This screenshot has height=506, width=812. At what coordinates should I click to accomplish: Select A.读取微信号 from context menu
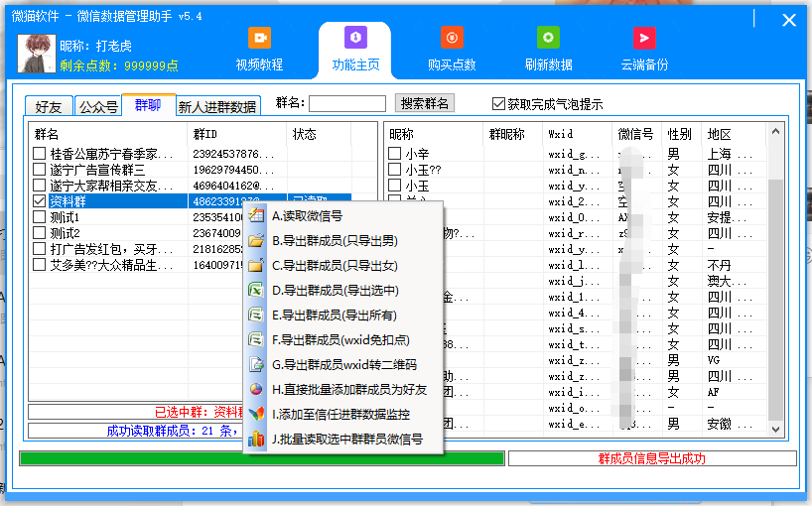click(307, 216)
